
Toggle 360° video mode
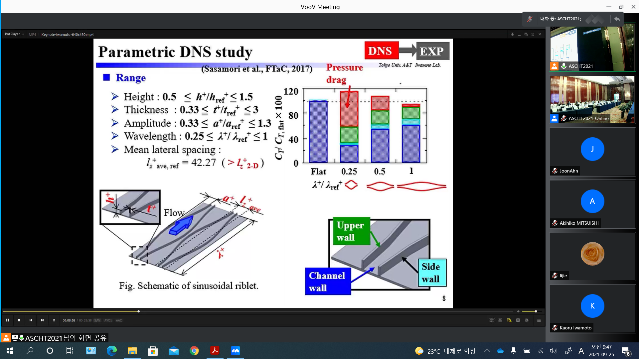click(x=491, y=320)
